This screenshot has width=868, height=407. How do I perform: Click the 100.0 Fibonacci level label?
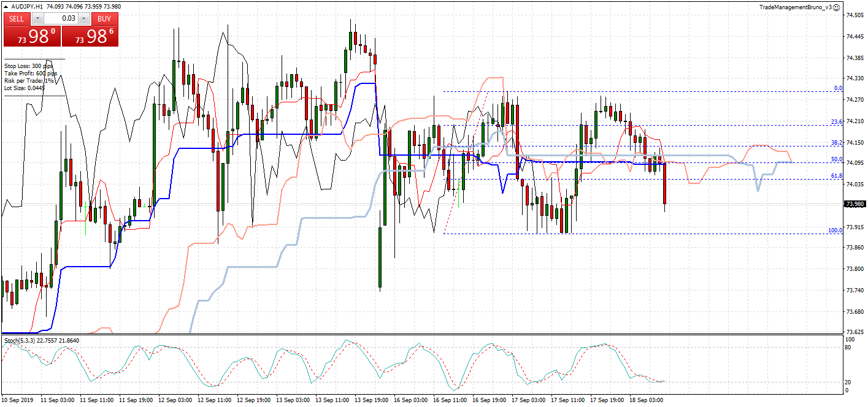pyautogui.click(x=835, y=230)
